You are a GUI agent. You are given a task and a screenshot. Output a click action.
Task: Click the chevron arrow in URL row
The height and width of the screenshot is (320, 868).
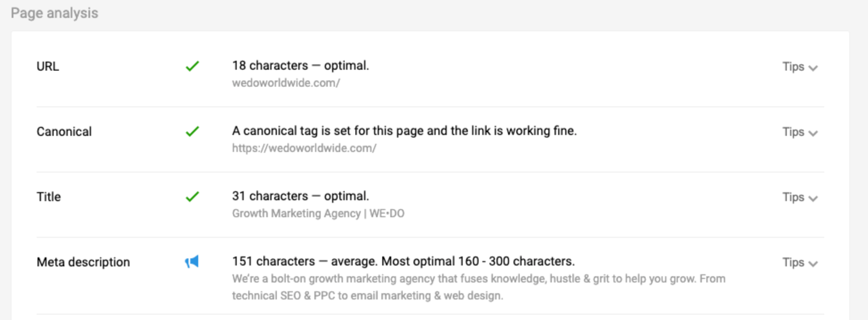(x=813, y=68)
